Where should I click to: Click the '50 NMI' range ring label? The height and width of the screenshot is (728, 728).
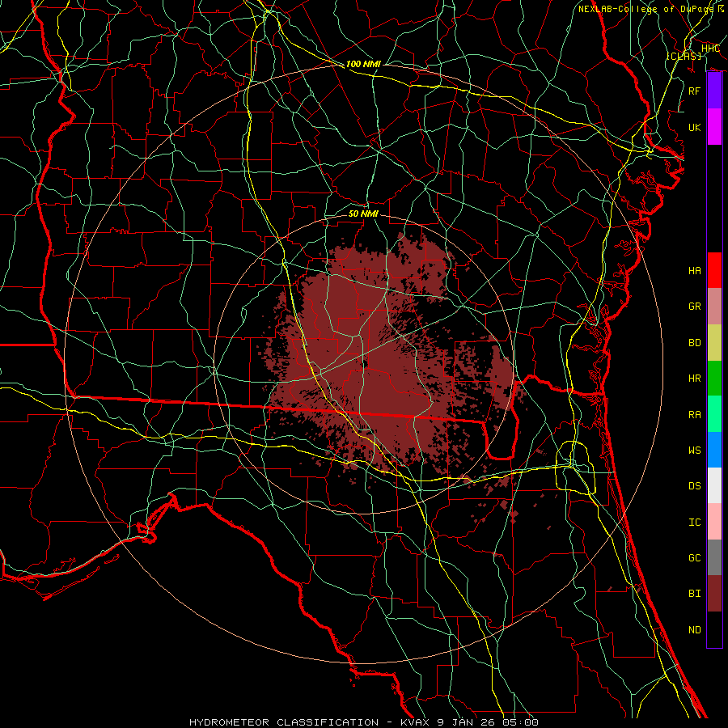click(363, 214)
